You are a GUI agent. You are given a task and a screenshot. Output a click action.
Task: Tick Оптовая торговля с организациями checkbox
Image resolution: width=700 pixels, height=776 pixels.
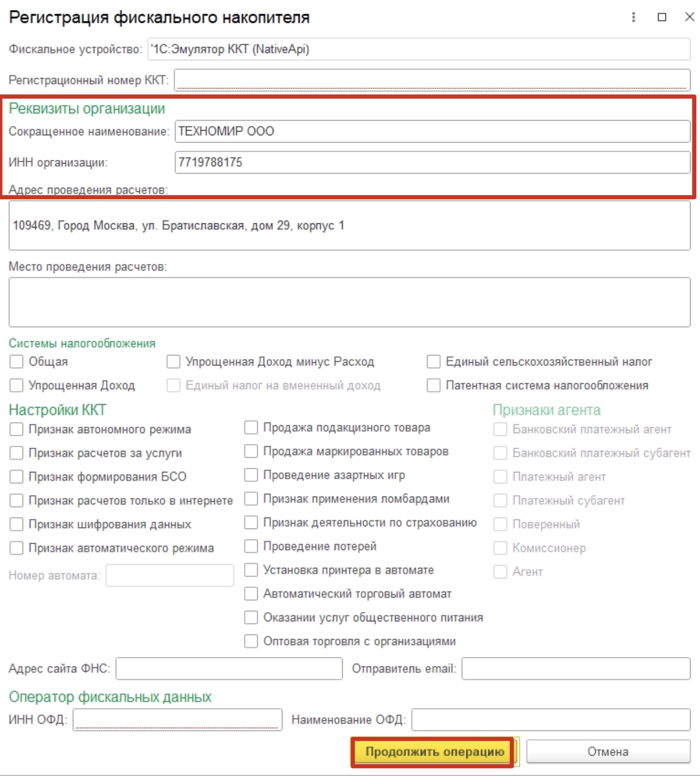tap(251, 641)
